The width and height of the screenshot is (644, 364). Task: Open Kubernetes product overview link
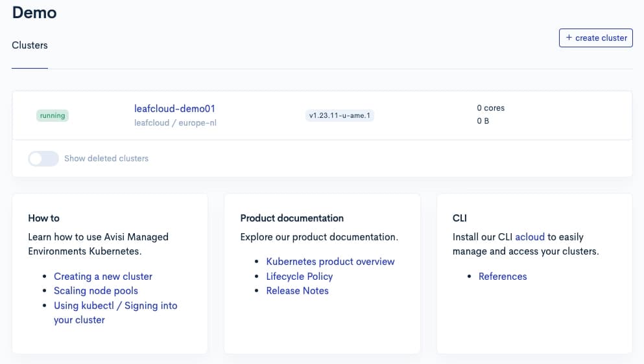(x=330, y=262)
